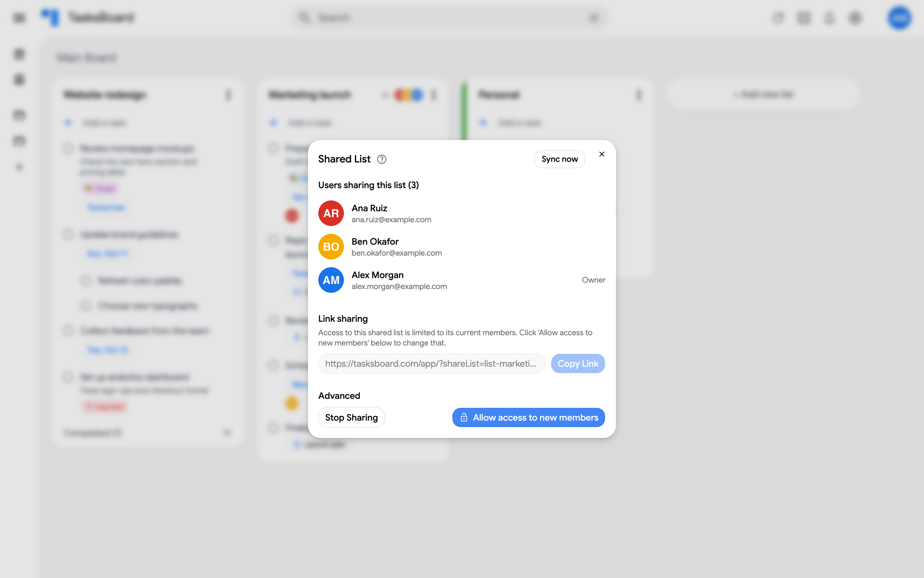
Task: Open the hamburger menu in the top bar
Action: coord(19,18)
